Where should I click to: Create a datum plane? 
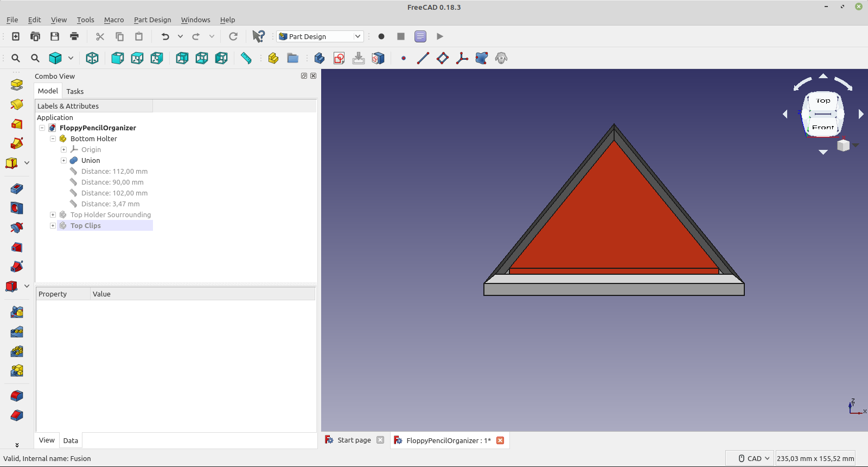pos(443,58)
